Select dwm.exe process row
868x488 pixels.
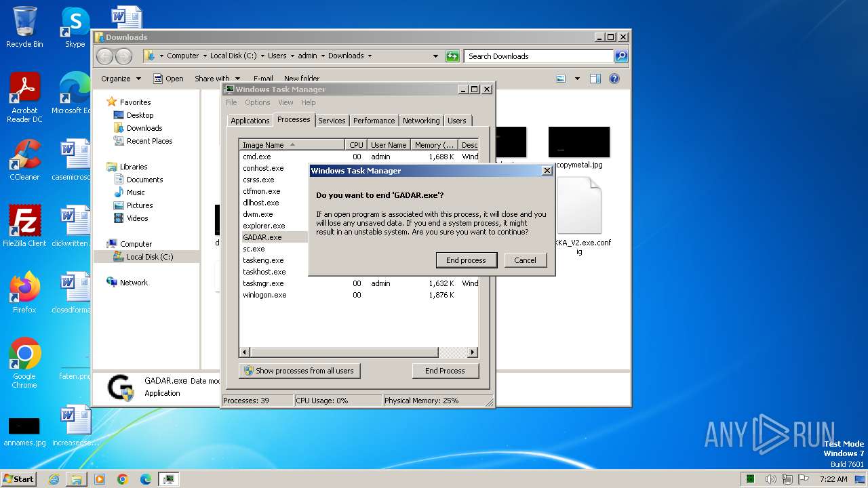point(275,214)
